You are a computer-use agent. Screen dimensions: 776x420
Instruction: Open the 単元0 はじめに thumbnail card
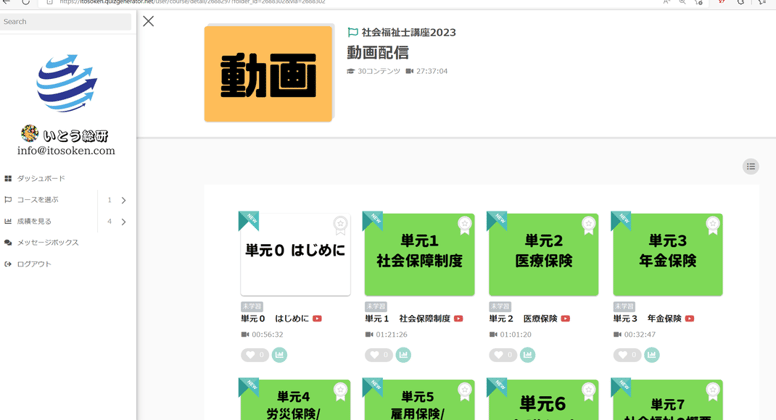(295, 255)
